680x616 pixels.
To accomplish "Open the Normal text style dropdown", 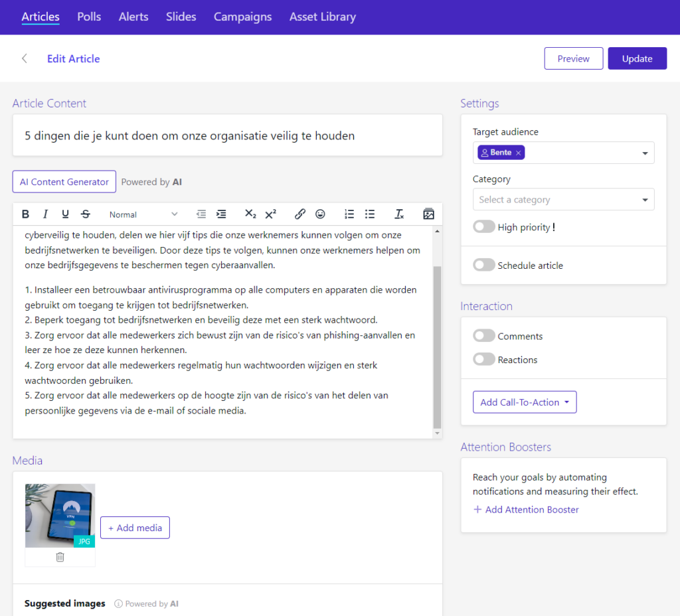I will (143, 214).
